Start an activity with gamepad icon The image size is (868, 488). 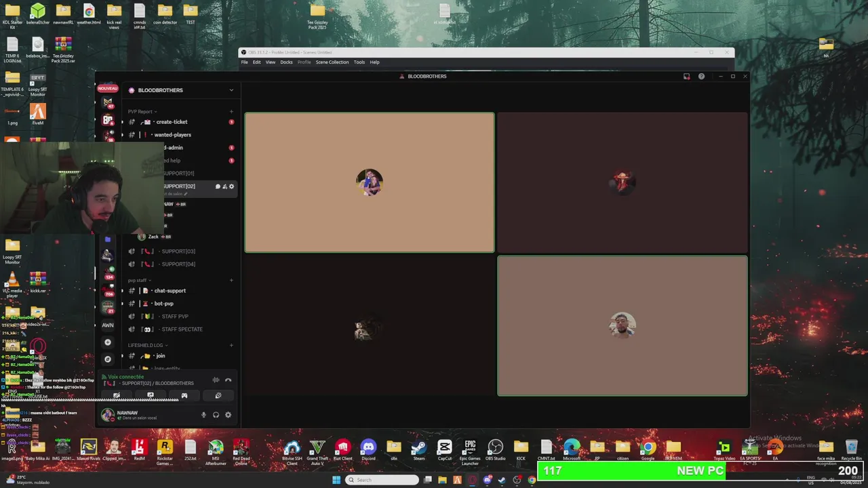[x=184, y=395]
